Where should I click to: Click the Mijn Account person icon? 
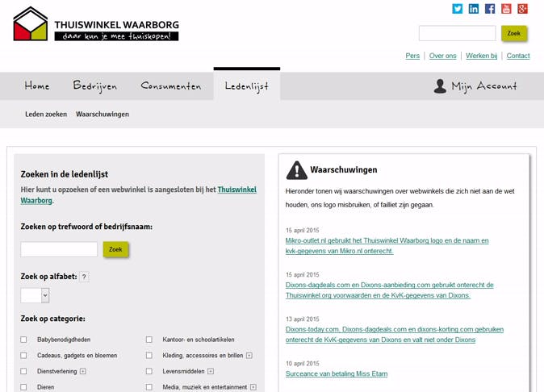[x=440, y=86]
